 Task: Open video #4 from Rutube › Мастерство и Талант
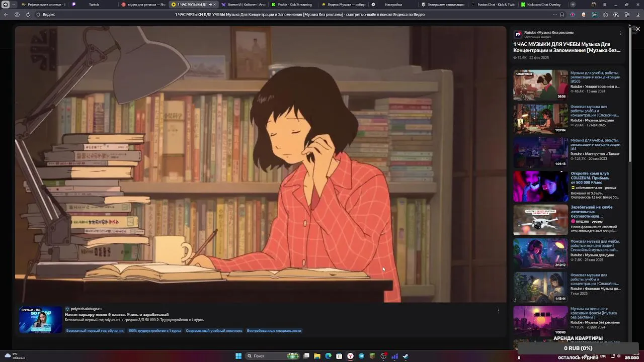(595, 144)
